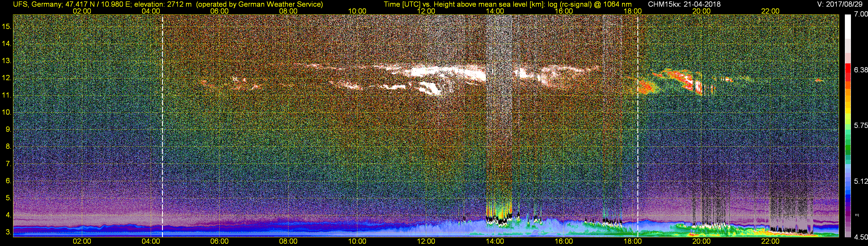
Task: Select '10:00' on the upper time axis
Action: [357, 11]
